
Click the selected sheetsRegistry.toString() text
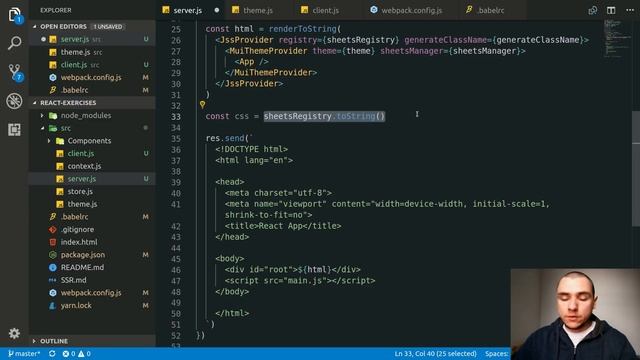[324, 116]
